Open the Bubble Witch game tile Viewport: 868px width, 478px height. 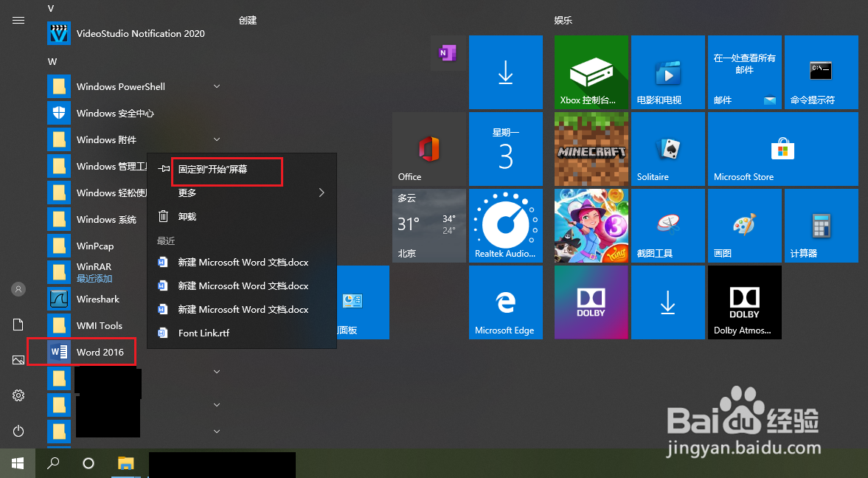pyautogui.click(x=591, y=226)
